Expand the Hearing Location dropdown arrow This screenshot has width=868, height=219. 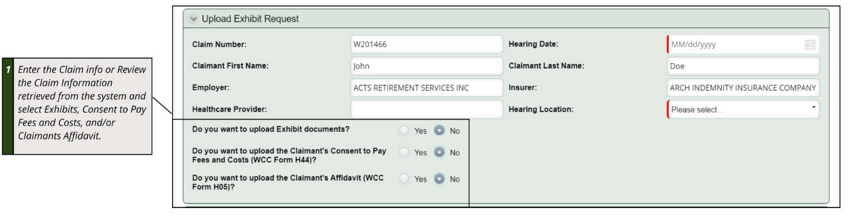813,107
